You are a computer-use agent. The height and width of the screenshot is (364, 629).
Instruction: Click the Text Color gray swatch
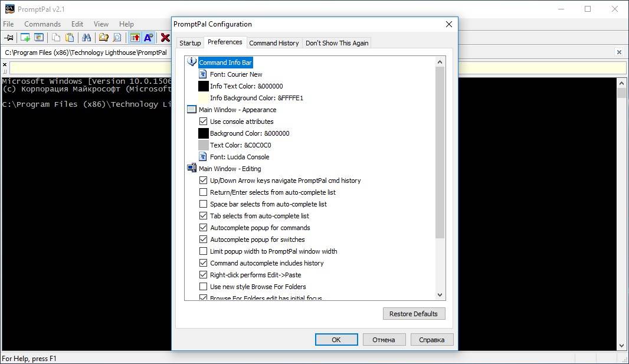(204, 145)
